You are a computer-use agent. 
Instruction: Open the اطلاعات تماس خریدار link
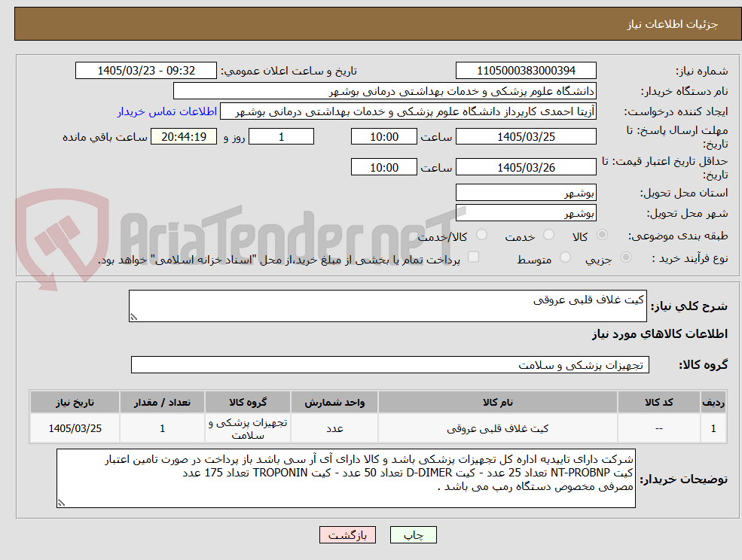click(167, 111)
